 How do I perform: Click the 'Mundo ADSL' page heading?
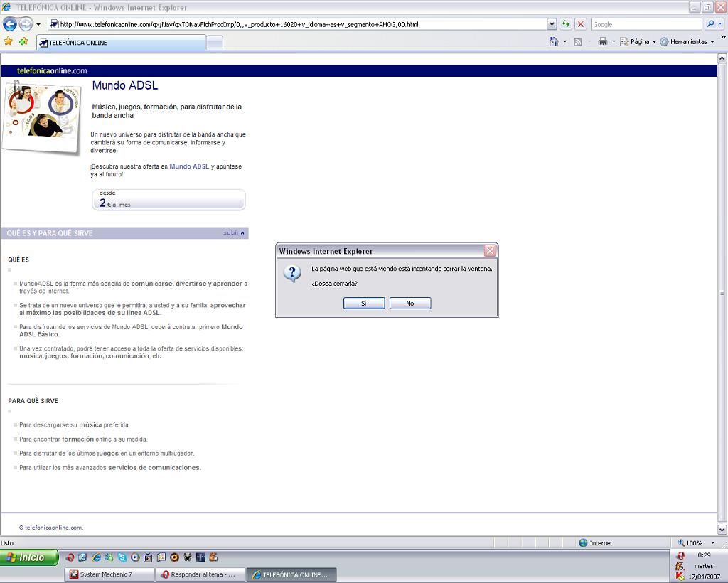tap(125, 85)
